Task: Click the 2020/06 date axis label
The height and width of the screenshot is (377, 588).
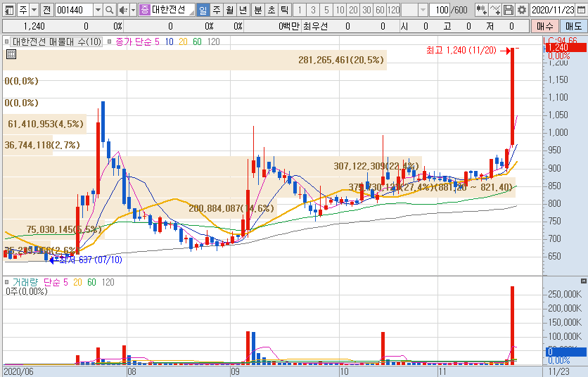Action: click(19, 372)
